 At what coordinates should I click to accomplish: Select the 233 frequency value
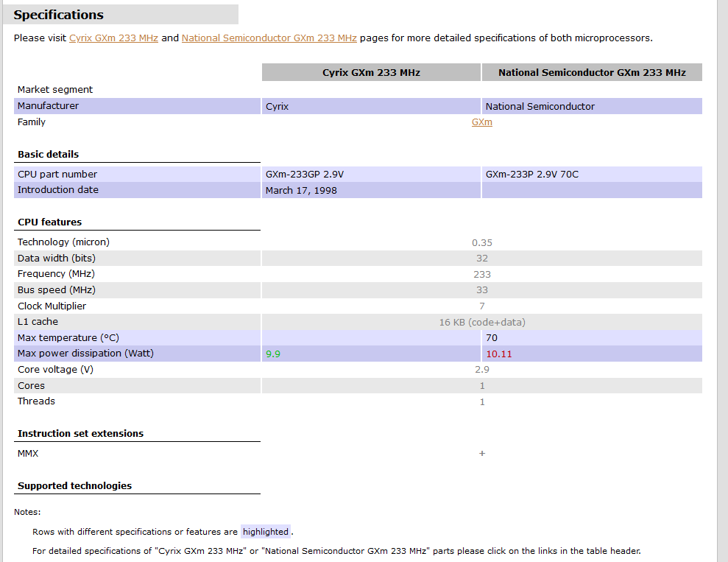point(482,275)
